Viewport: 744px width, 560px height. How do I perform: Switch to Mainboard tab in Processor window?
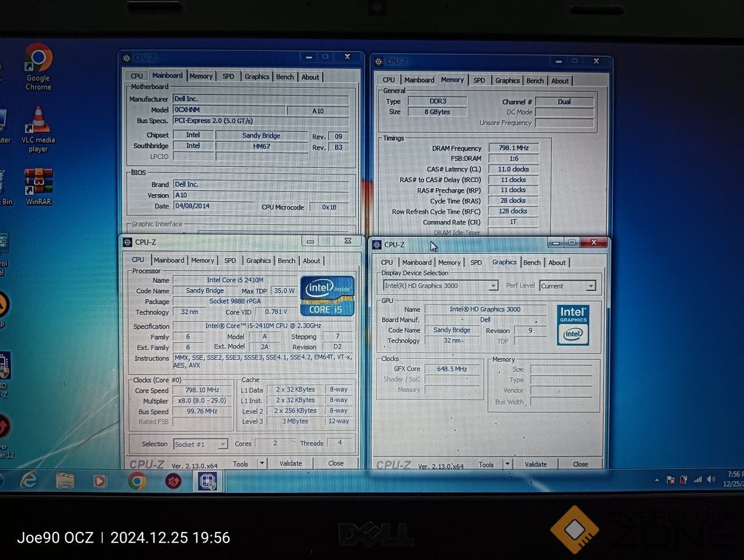pos(169,261)
